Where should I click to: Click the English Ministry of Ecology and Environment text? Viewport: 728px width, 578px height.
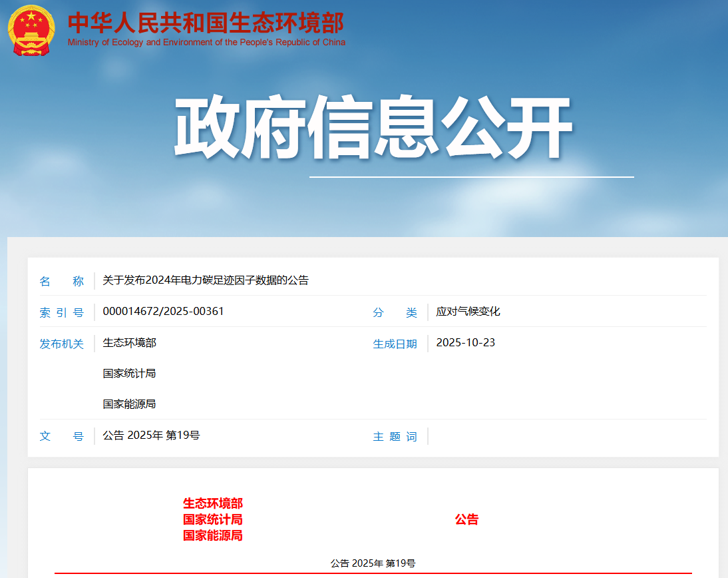pos(206,43)
